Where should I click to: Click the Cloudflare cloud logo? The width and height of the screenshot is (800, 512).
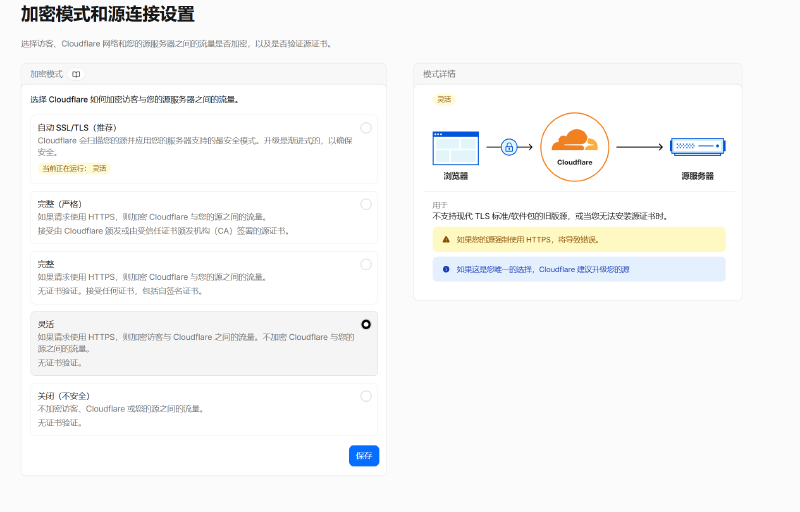click(x=574, y=140)
